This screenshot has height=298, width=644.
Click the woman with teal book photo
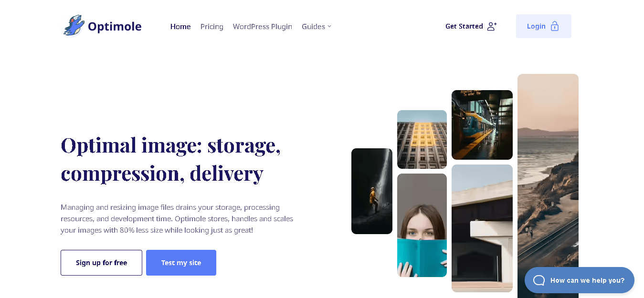[x=422, y=225]
